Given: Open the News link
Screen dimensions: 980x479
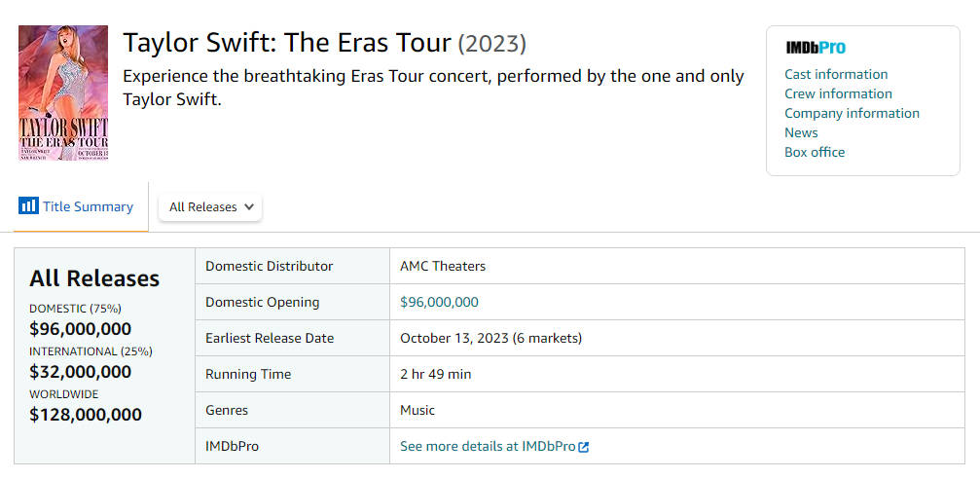Looking at the screenshot, I should pyautogui.click(x=801, y=132).
